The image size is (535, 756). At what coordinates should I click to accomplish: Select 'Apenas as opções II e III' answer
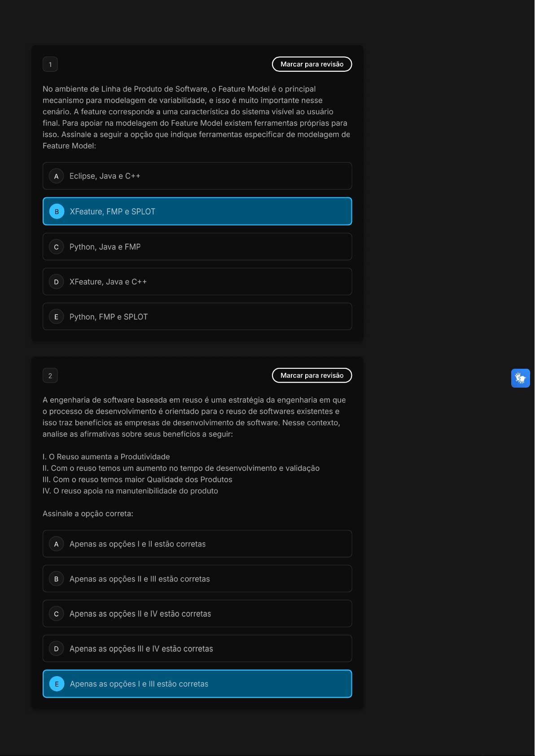click(197, 579)
